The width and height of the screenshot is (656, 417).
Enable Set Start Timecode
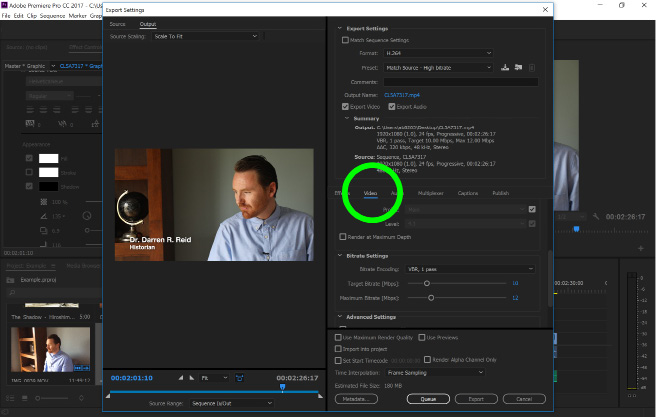pyautogui.click(x=338, y=360)
